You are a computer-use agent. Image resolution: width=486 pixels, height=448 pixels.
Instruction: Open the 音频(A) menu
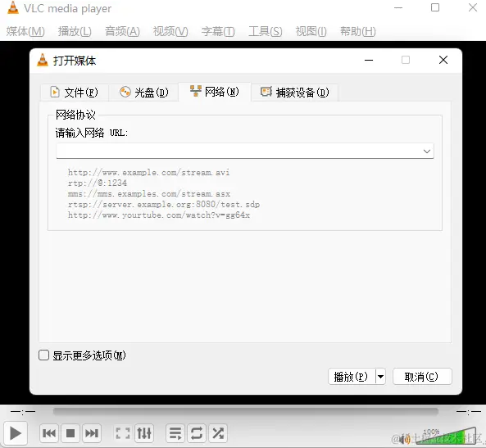122,31
